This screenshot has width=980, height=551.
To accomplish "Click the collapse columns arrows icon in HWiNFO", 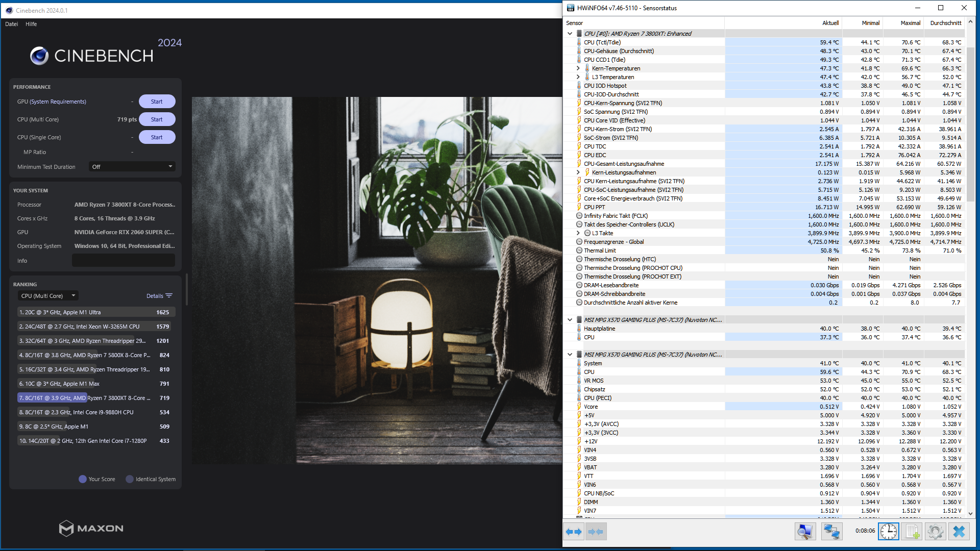I will tap(596, 532).
